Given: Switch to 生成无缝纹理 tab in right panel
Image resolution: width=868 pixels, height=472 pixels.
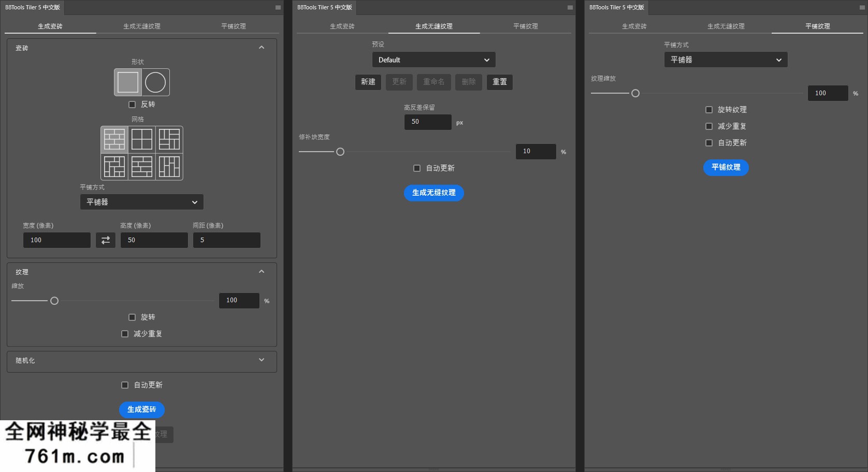Looking at the screenshot, I should tap(726, 26).
